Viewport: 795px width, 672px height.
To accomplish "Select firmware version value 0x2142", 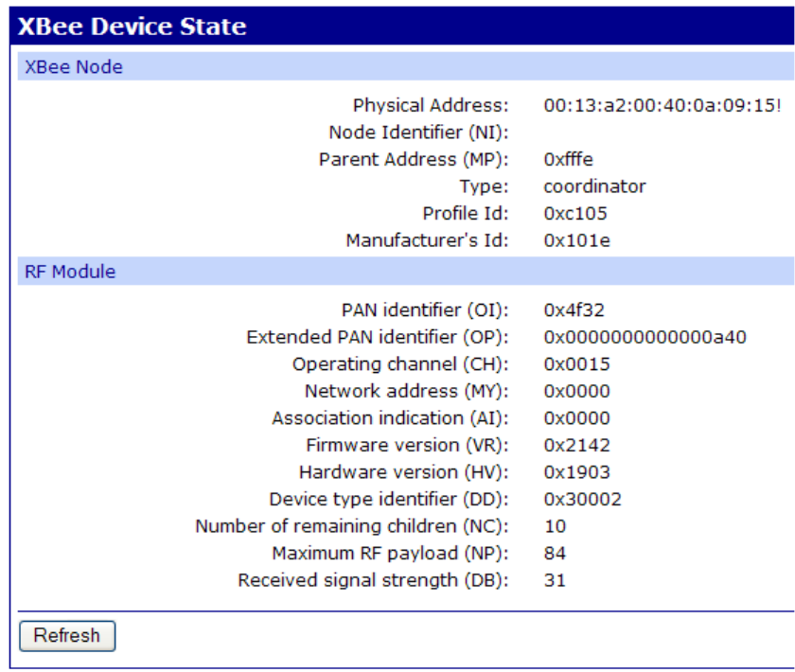I will coord(577,445).
